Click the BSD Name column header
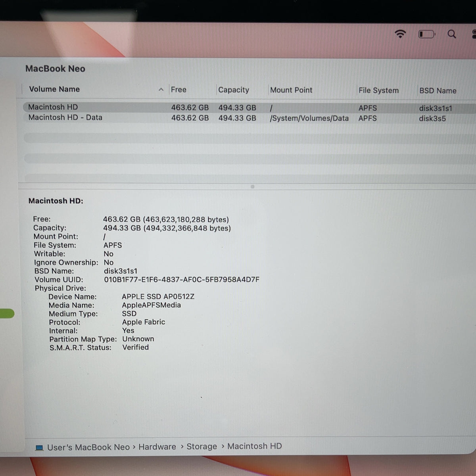476x476 pixels. coord(438,91)
